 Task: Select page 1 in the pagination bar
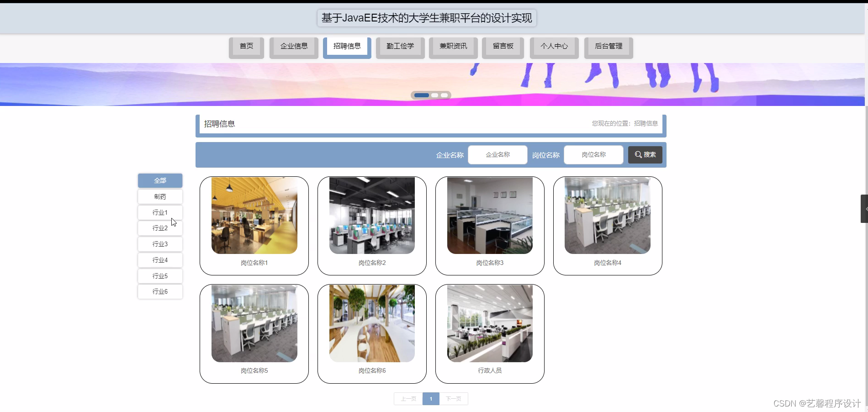pos(430,398)
